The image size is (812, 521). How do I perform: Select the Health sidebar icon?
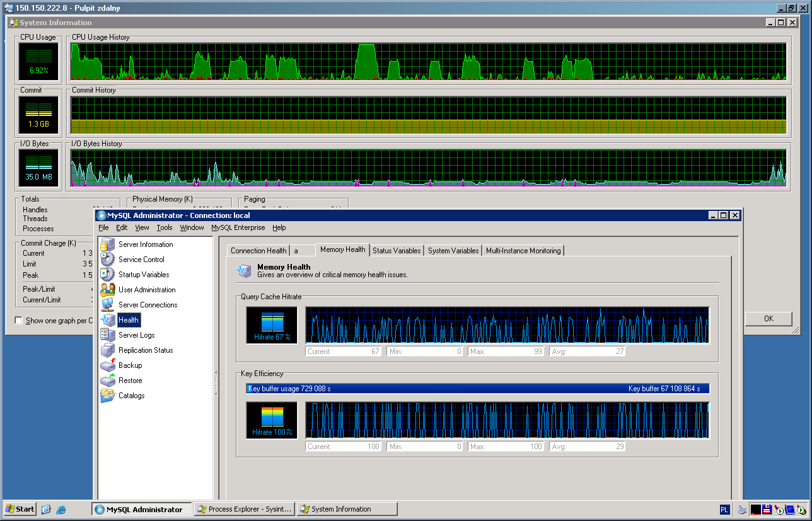coord(108,320)
